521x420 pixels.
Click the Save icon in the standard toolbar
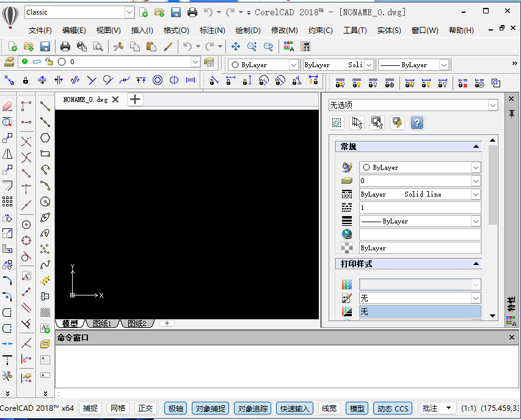click(x=45, y=46)
